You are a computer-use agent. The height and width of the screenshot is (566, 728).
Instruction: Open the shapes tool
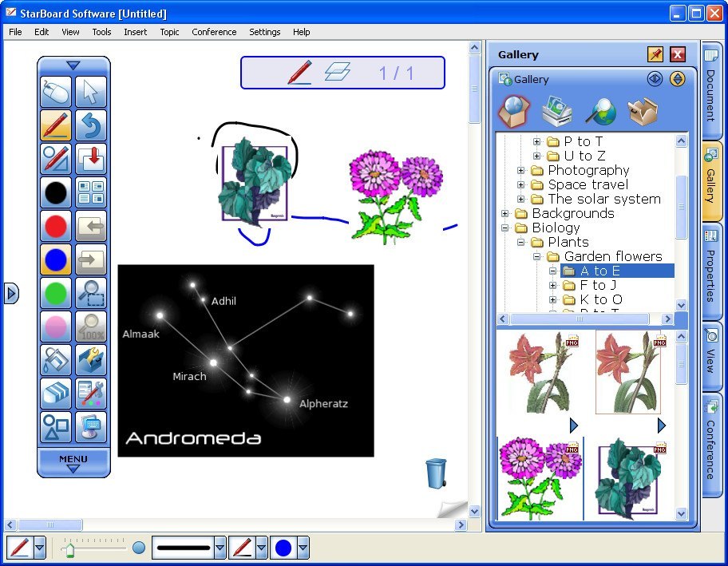click(56, 428)
